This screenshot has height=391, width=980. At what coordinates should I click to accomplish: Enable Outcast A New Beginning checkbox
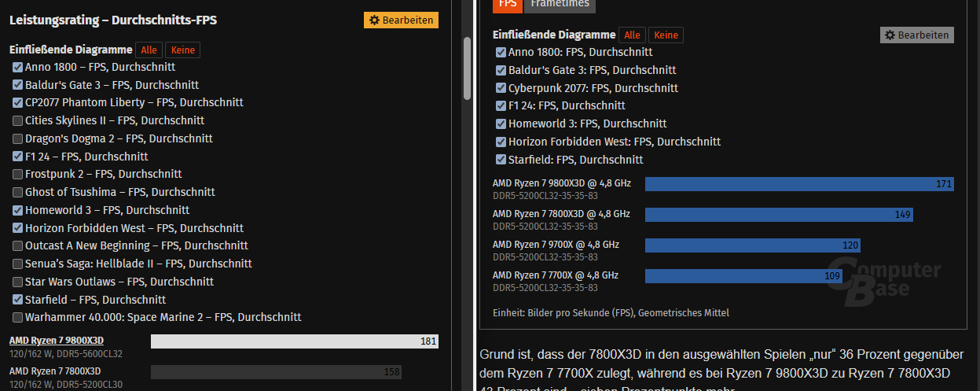[x=17, y=245]
